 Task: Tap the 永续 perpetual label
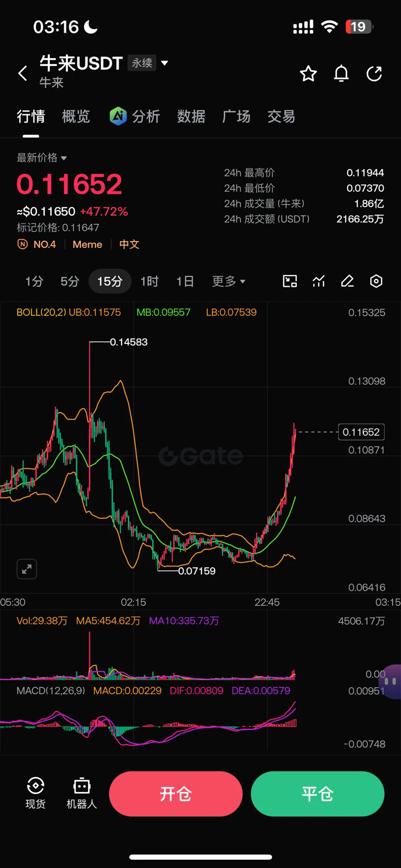pyautogui.click(x=142, y=63)
